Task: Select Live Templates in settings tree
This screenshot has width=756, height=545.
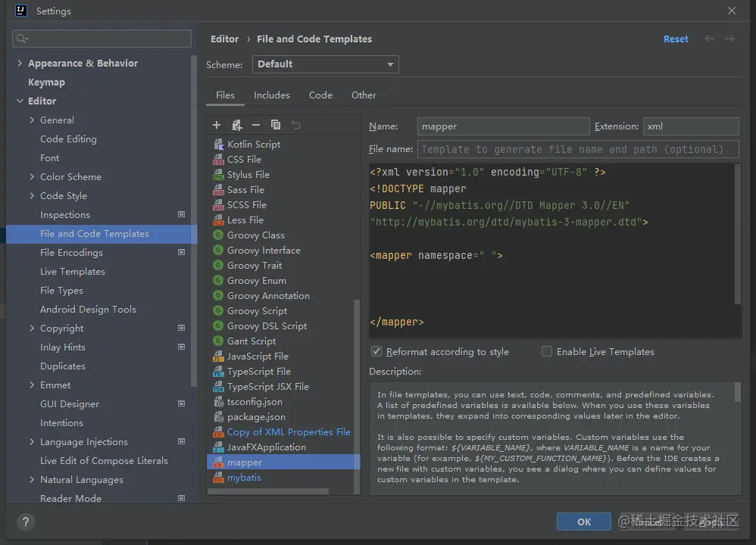Action: [x=72, y=272]
